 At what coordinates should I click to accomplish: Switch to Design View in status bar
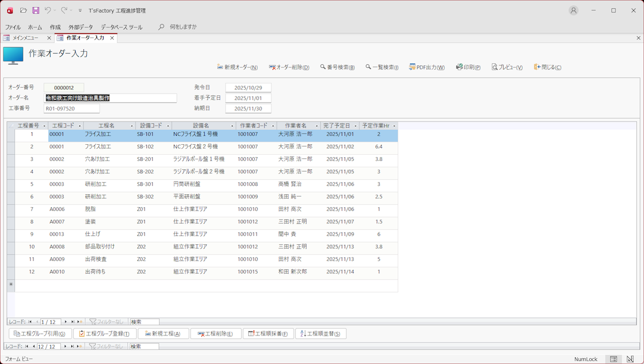[630, 359]
